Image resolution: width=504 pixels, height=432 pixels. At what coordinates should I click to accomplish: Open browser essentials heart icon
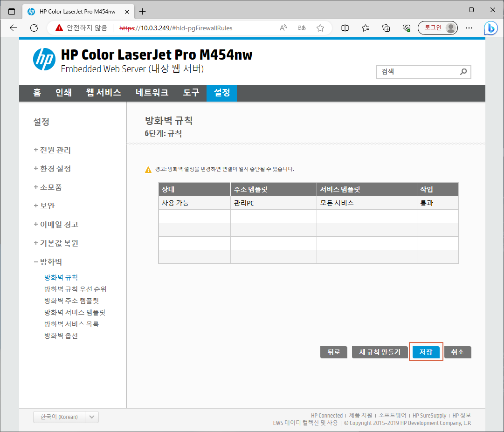tap(407, 28)
